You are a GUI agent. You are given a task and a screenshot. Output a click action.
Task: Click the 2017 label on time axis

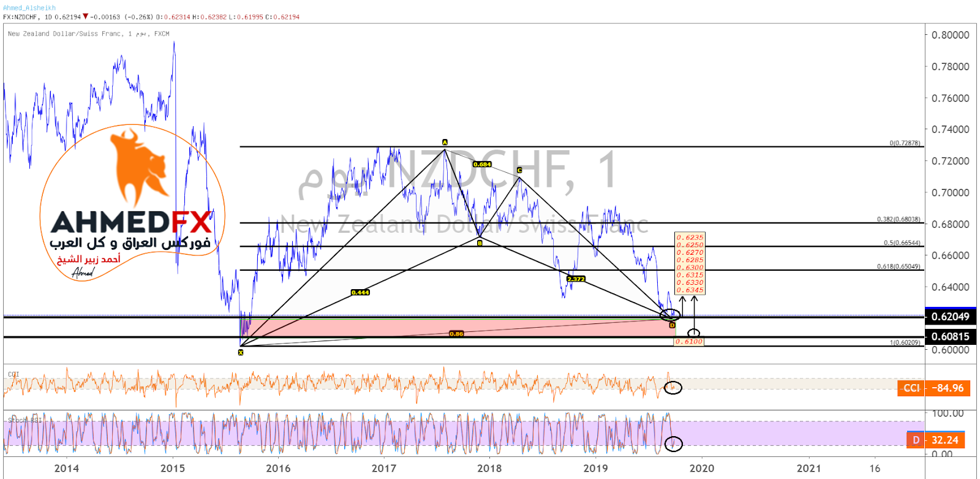tap(384, 469)
